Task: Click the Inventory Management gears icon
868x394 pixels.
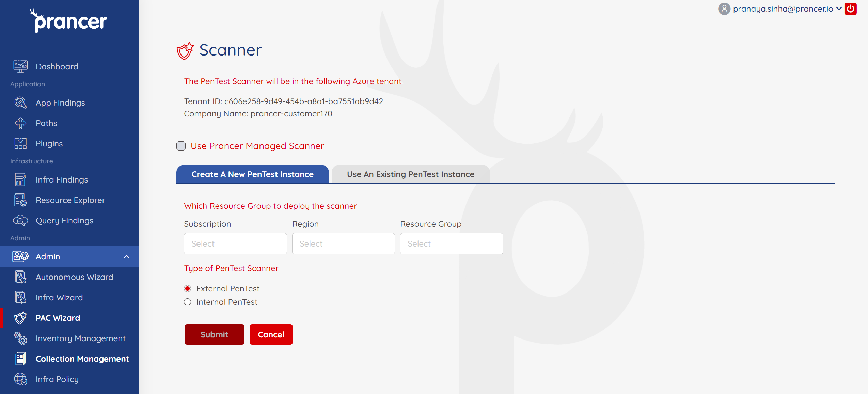Action: pyautogui.click(x=20, y=338)
